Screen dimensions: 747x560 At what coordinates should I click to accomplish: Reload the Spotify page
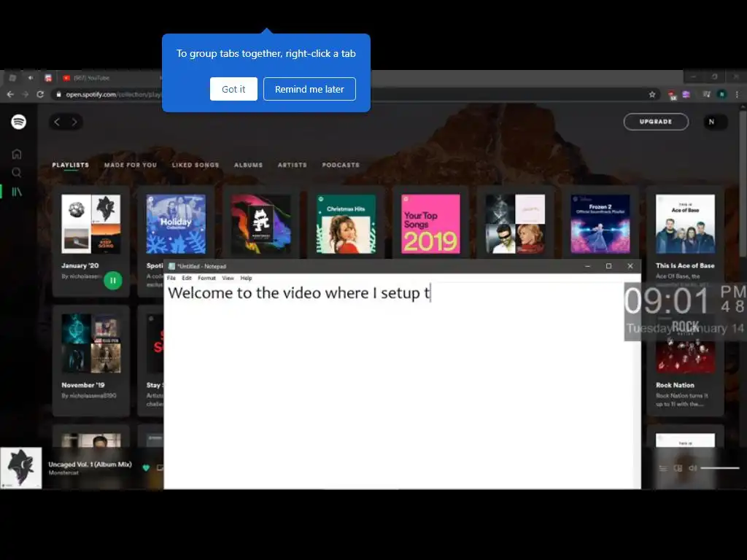(41, 94)
